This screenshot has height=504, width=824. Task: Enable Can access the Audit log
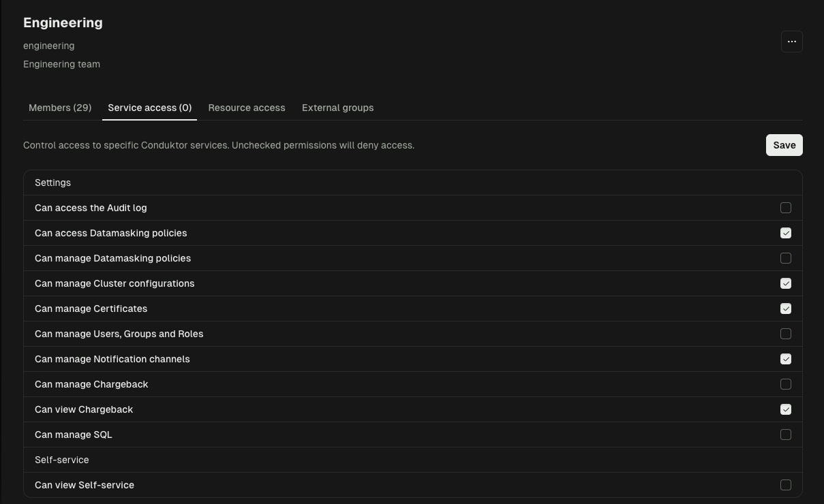786,208
